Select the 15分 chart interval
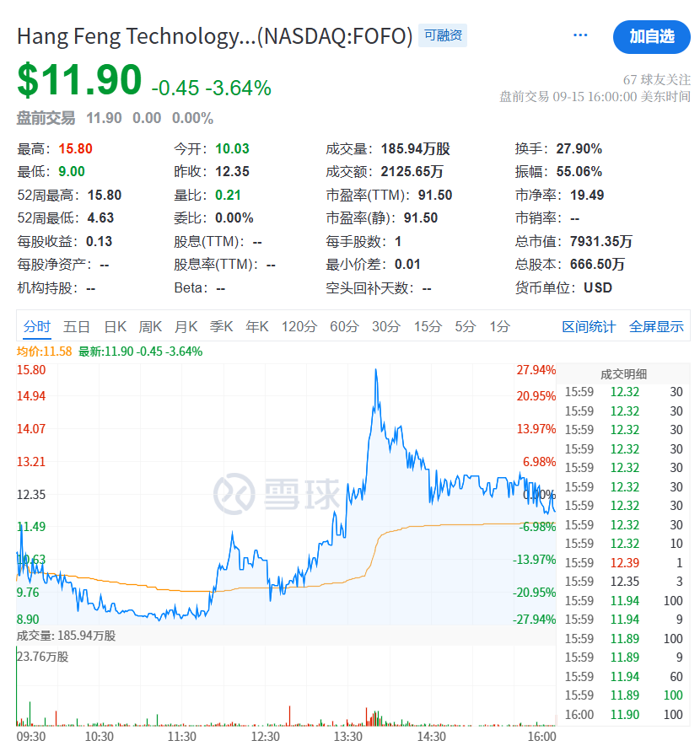The height and width of the screenshot is (746, 700). pos(428,327)
